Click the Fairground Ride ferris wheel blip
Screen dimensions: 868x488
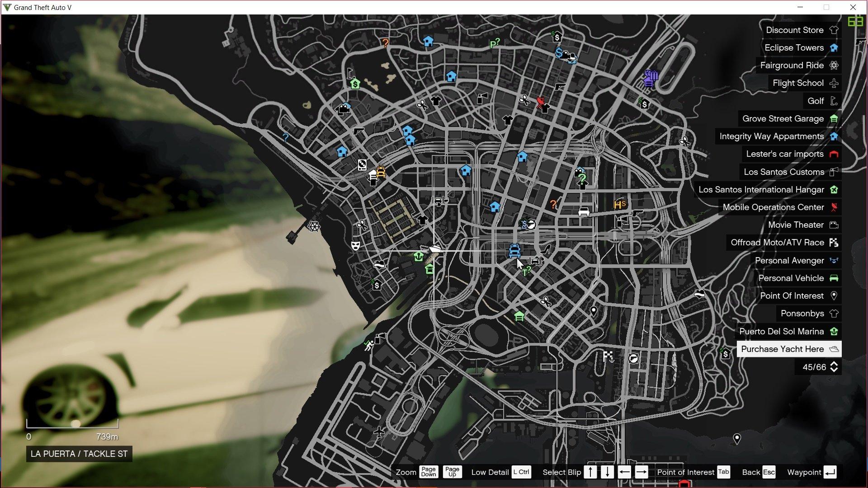pyautogui.click(x=314, y=225)
